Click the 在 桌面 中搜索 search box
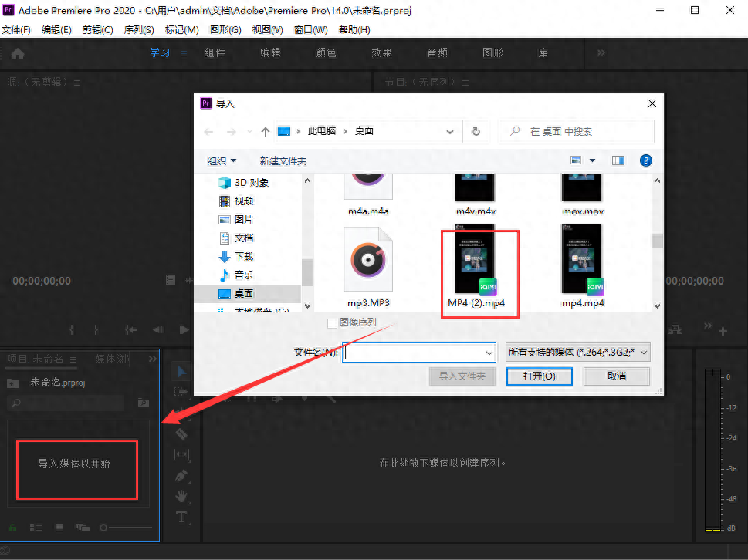Viewport: 748px width, 560px height. [577, 132]
